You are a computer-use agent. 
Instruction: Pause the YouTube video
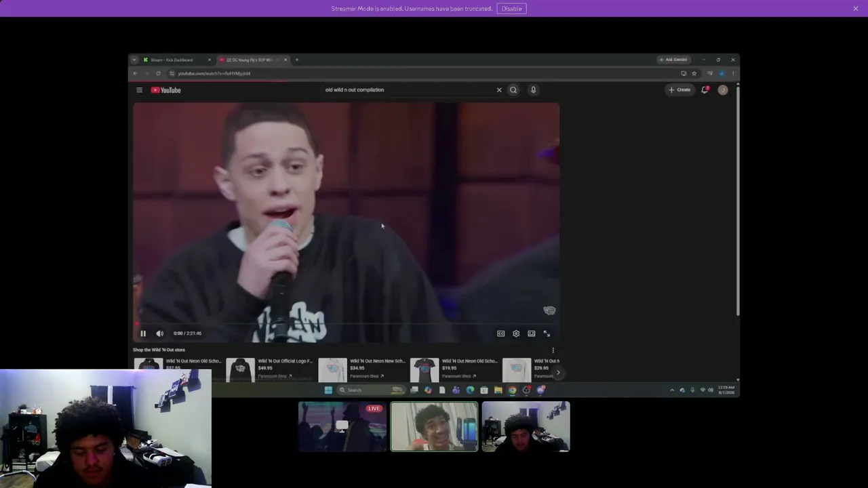pyautogui.click(x=143, y=333)
